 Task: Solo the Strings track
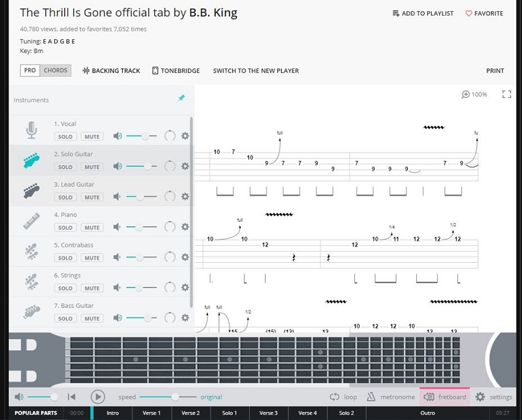pyautogui.click(x=65, y=288)
